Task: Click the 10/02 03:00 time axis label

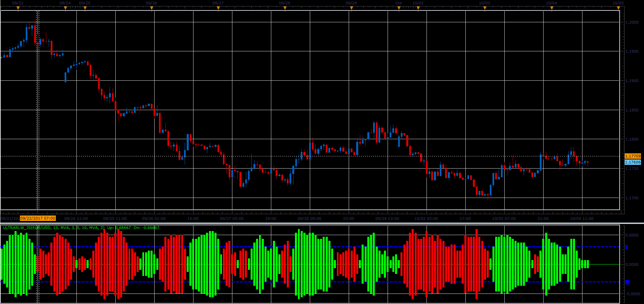Action: pyautogui.click(x=426, y=219)
